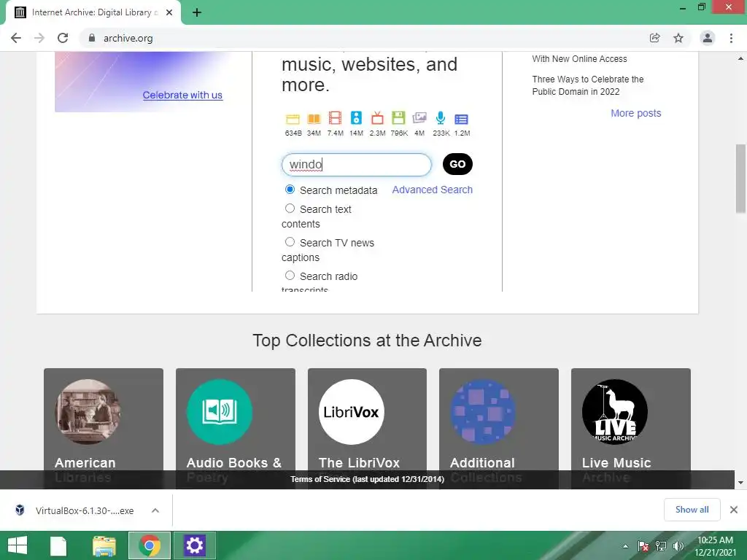Open the LibriVox collection card
747x560 pixels.
pos(368,428)
